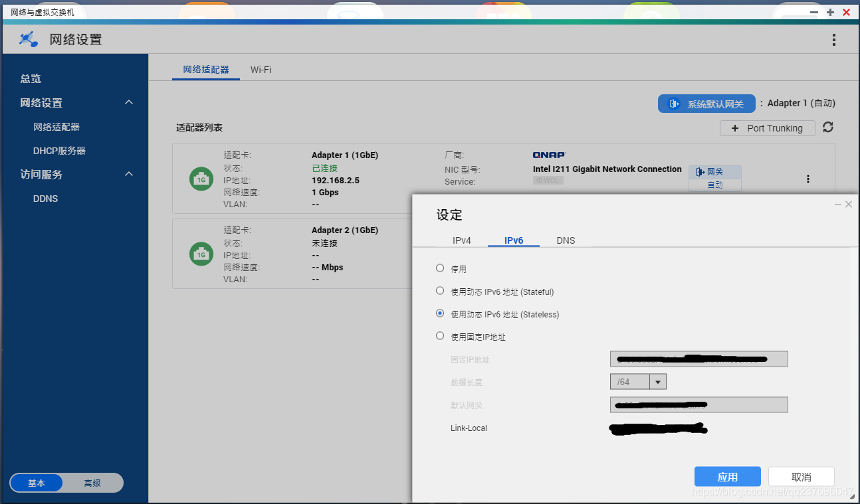Close the settings dialog with X
860x504 pixels.
click(x=849, y=205)
